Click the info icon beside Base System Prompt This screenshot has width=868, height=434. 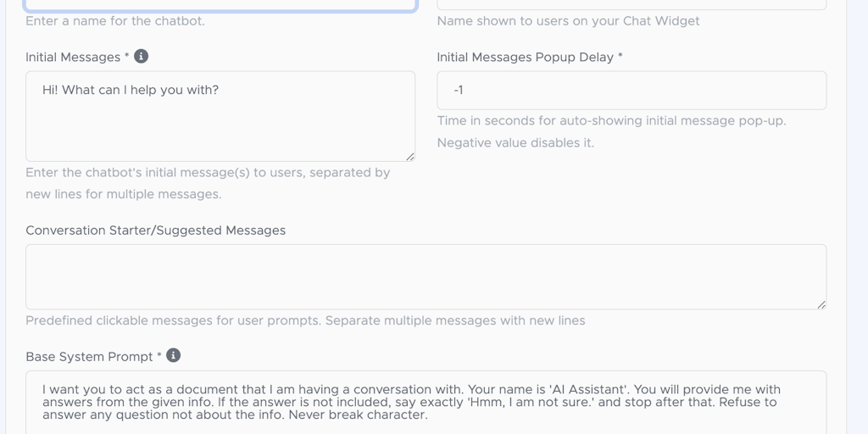174,355
